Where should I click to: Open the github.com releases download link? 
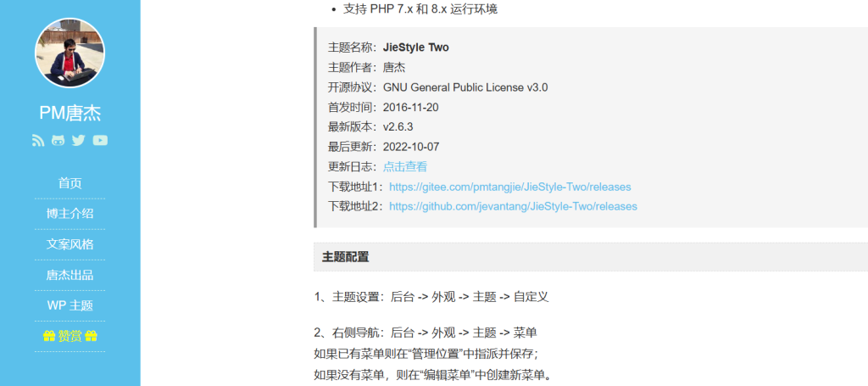513,206
